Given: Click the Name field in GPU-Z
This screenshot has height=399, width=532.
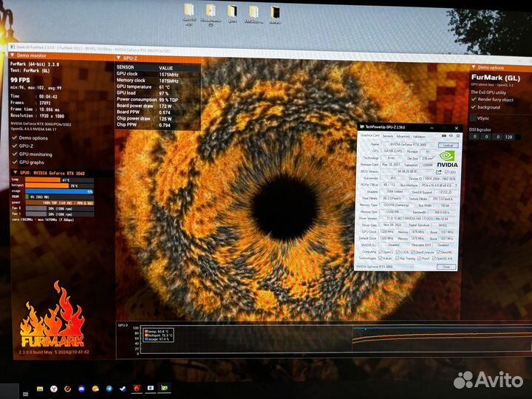Looking at the screenshot, I should click(409, 145).
